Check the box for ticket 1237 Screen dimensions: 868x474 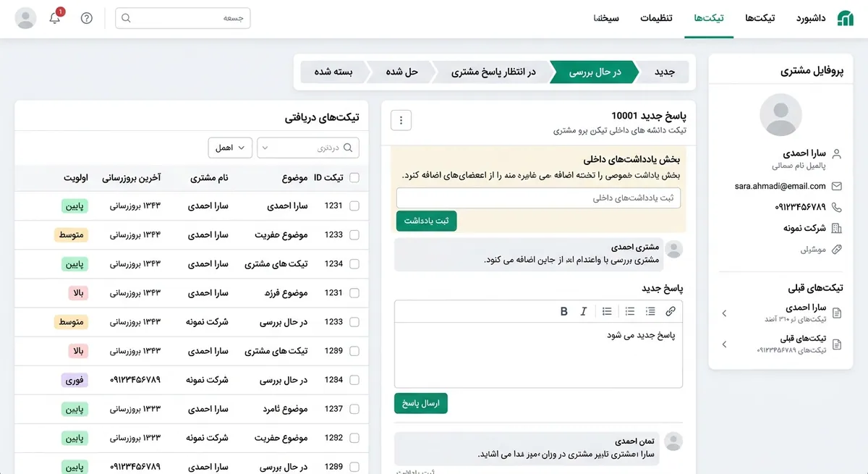(x=354, y=409)
